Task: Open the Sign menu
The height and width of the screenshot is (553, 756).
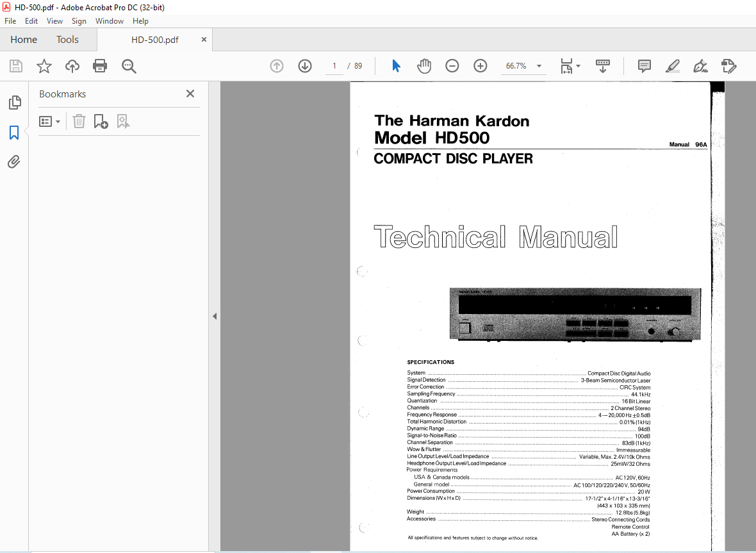Action: (x=79, y=21)
